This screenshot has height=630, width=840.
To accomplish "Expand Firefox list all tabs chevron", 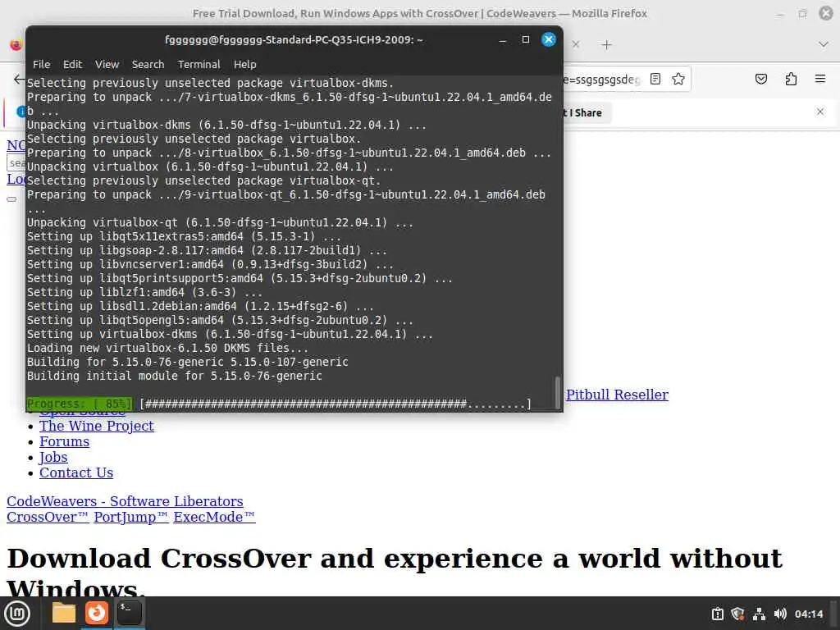I will [824, 44].
